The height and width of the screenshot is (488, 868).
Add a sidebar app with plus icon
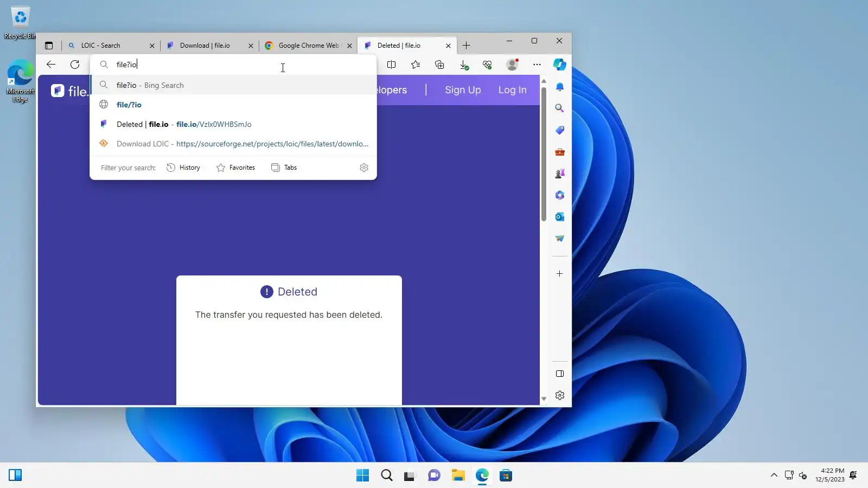tap(560, 274)
